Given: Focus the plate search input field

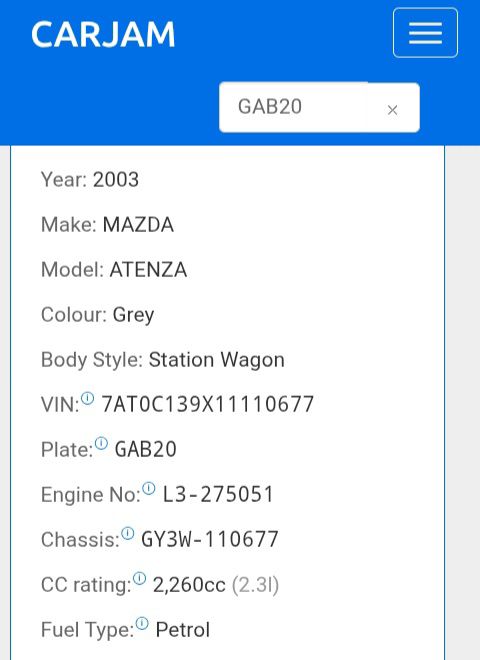Looking at the screenshot, I should [293, 107].
